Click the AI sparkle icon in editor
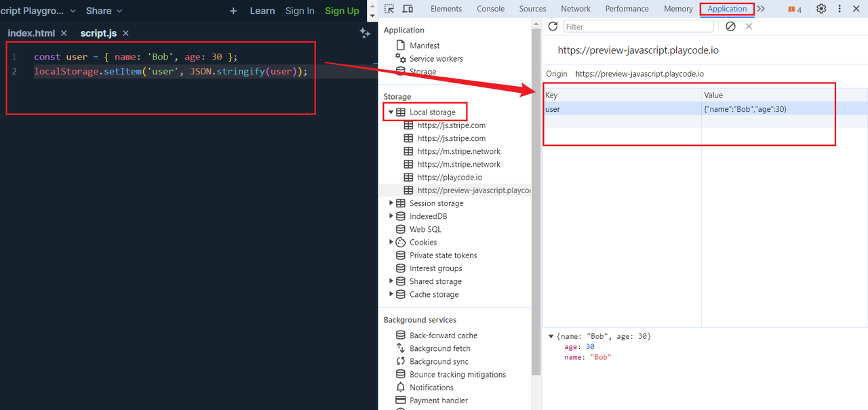 (365, 33)
